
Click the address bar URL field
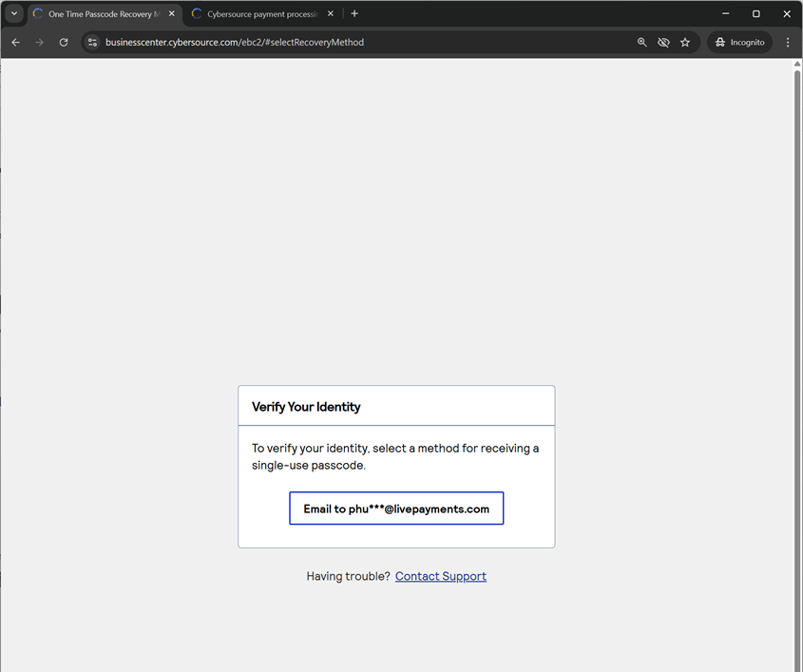(x=361, y=43)
